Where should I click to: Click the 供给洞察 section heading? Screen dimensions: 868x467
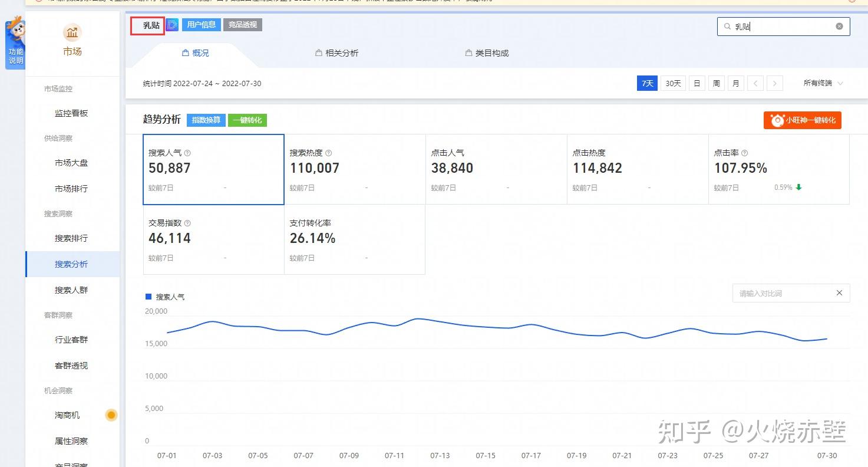tap(58, 139)
